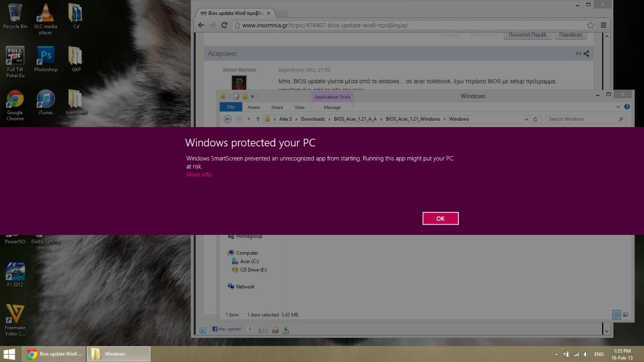The image size is (644, 362).
Task: Click the Πολλαπλή Παράθ. button
Action: click(x=527, y=35)
